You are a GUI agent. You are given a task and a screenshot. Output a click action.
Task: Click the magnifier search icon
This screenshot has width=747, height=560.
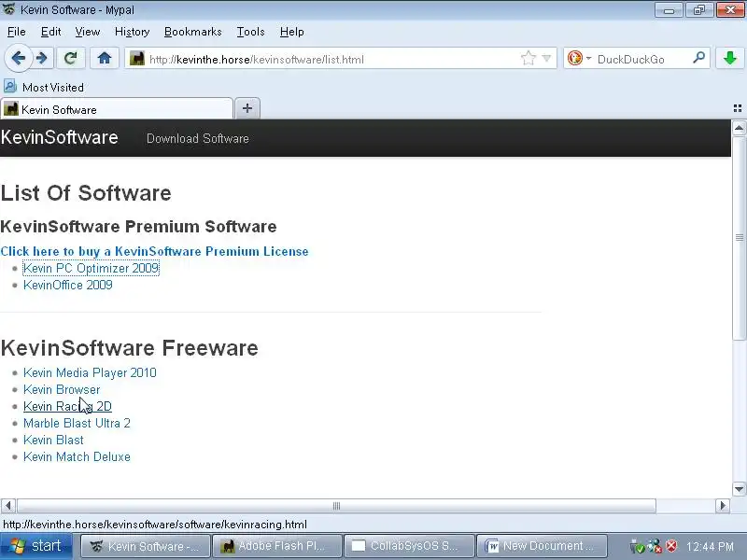point(698,58)
